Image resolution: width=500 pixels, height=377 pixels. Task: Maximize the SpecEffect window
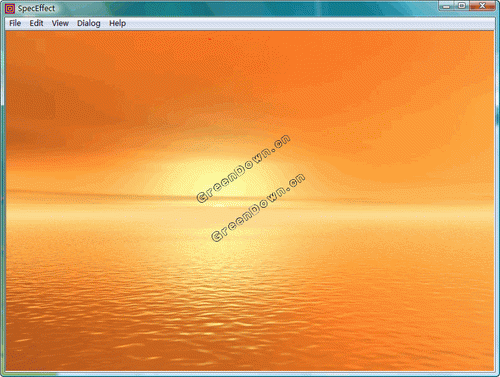[462, 6]
